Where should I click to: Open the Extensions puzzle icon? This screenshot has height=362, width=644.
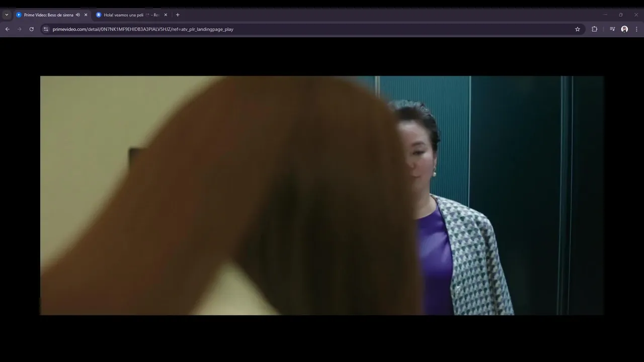[x=594, y=29]
